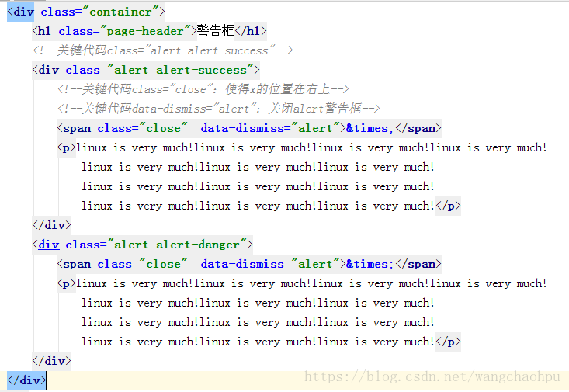Click the 警告框 heading text
This screenshot has width=569, height=392.
(216, 31)
